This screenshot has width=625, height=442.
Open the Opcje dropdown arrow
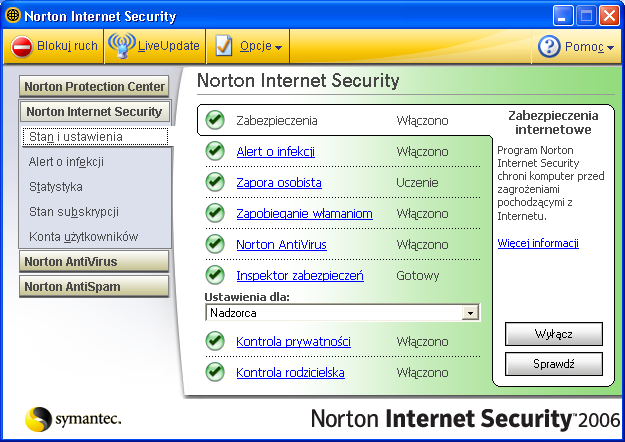[278, 48]
